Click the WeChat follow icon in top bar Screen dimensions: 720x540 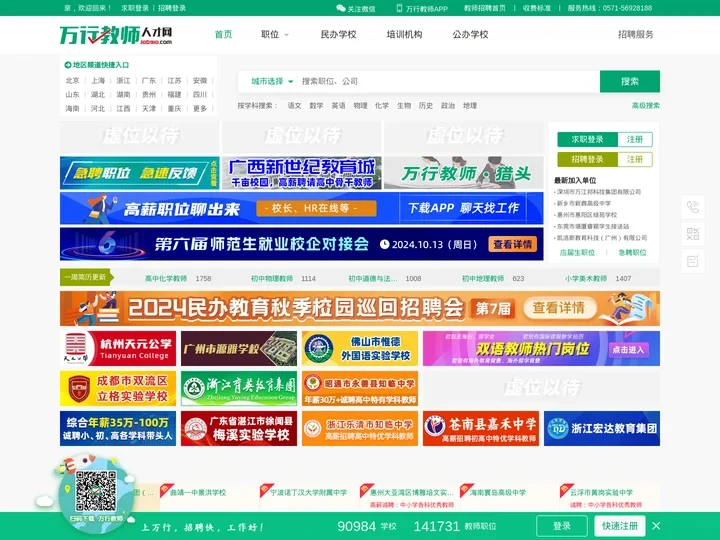coord(340,8)
